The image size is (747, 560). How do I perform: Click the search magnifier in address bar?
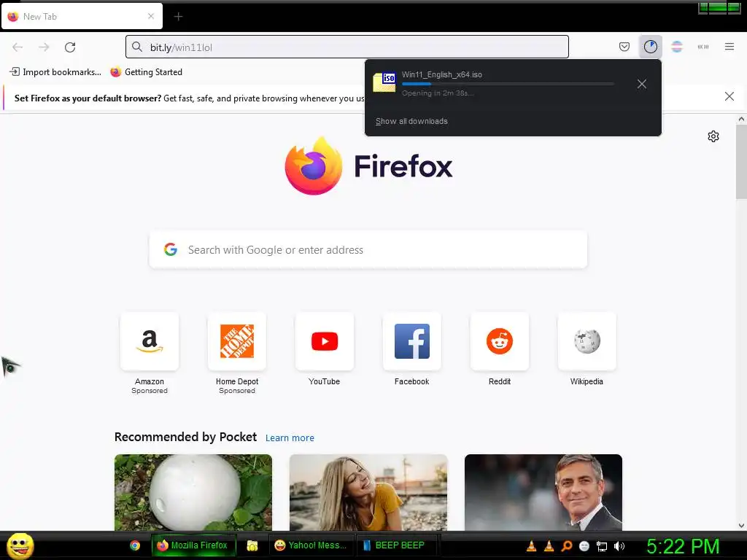pos(136,47)
